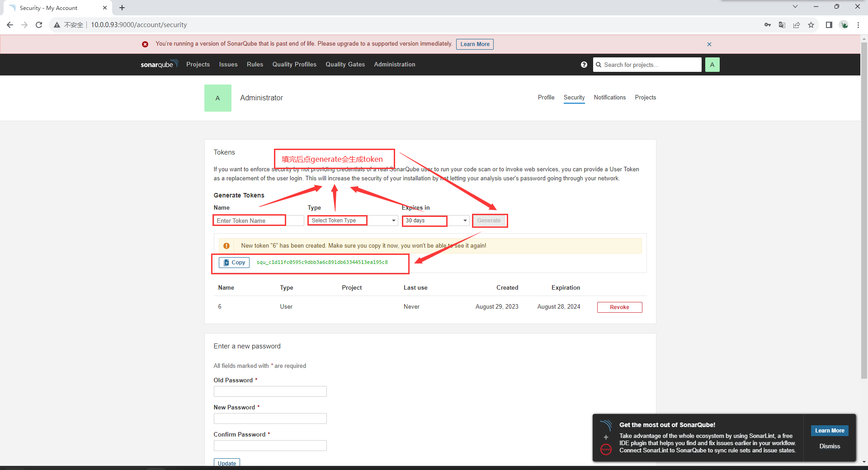This screenshot has width=868, height=470.
Task: Revoke token 6
Action: click(x=619, y=307)
